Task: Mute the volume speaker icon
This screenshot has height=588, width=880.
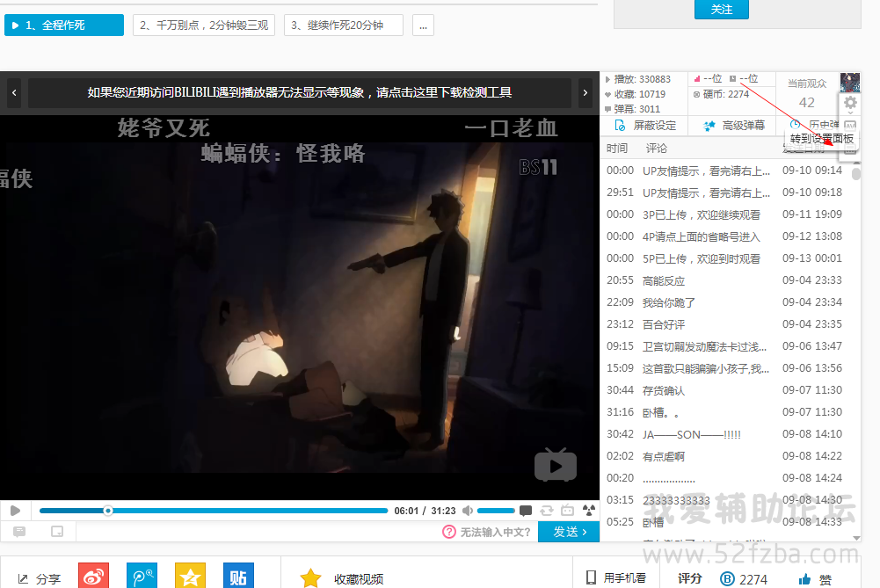Action: pyautogui.click(x=468, y=511)
